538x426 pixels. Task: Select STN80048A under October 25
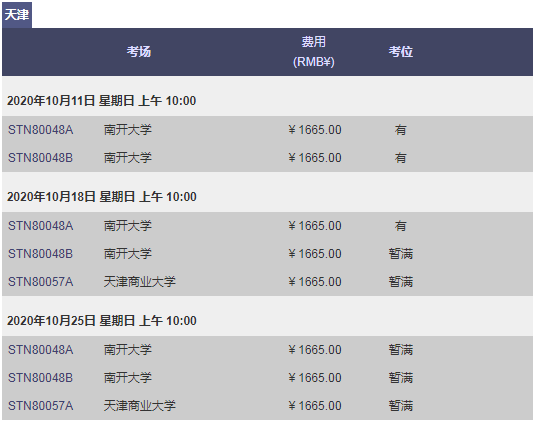pyautogui.click(x=40, y=350)
